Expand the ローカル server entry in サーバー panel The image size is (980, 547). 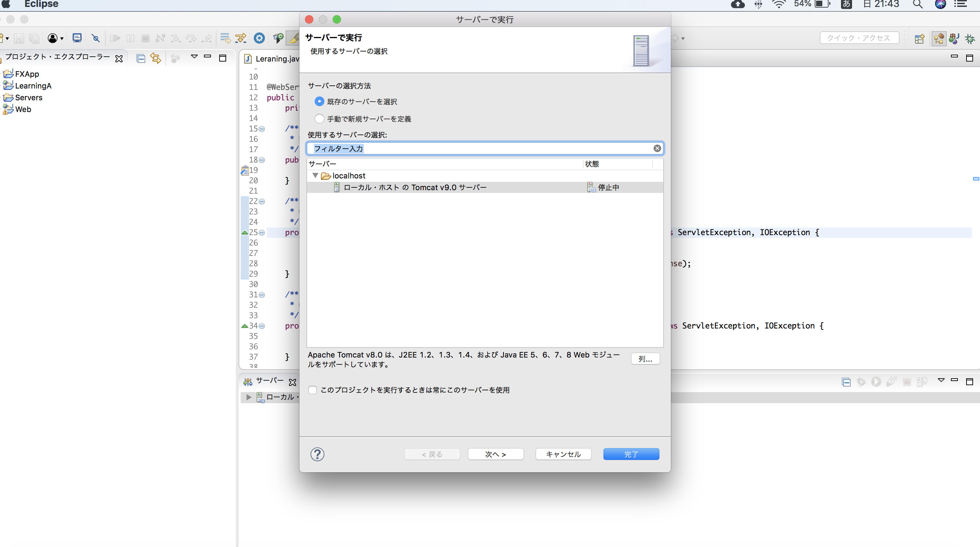pyautogui.click(x=248, y=397)
